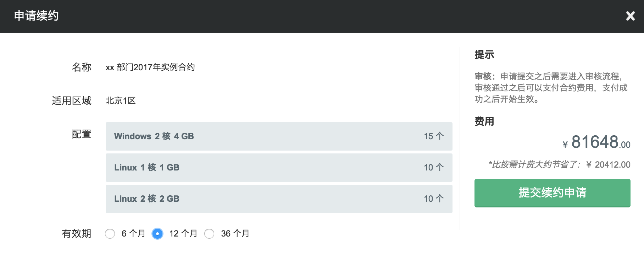Click the 提示 heading
The width and height of the screenshot is (644, 255).
click(484, 55)
